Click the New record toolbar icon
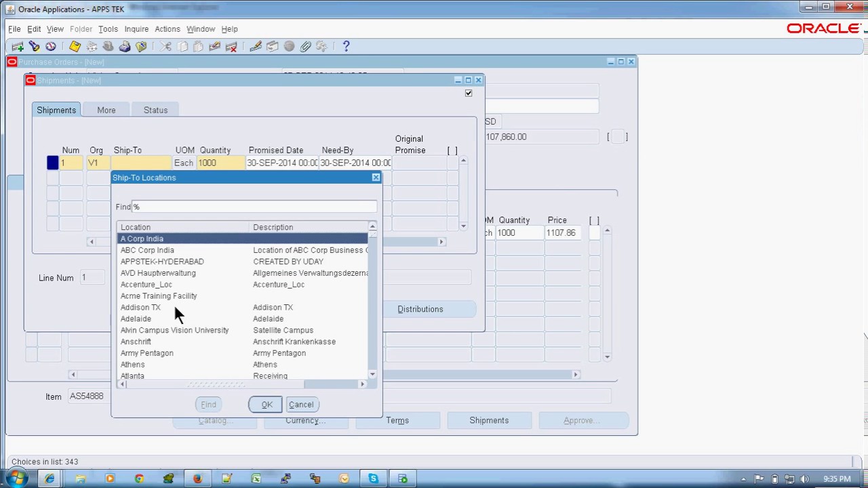Viewport: 868px width, 488px height. tap(18, 46)
